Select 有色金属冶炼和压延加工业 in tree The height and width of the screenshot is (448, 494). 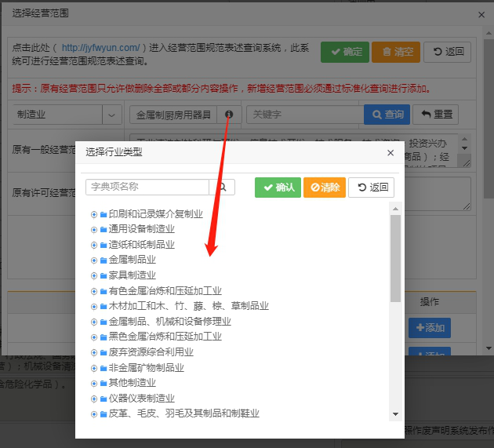(165, 291)
